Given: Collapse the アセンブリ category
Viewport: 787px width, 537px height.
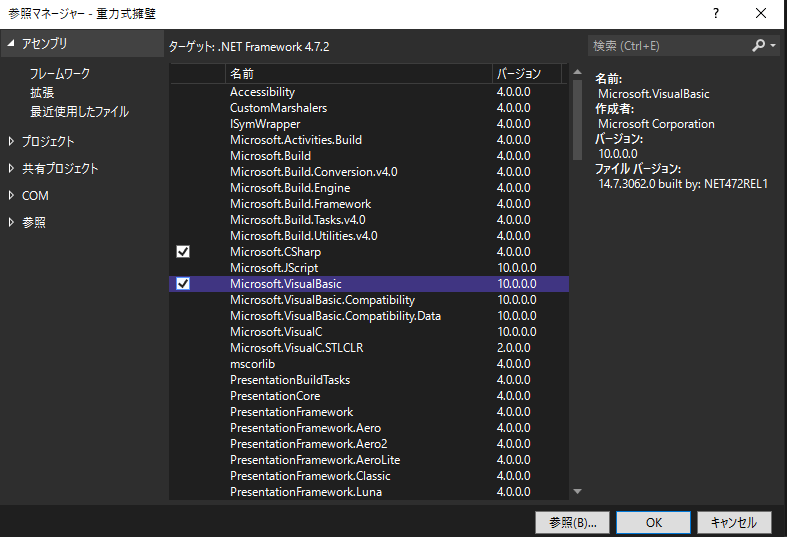Looking at the screenshot, I should [11, 44].
